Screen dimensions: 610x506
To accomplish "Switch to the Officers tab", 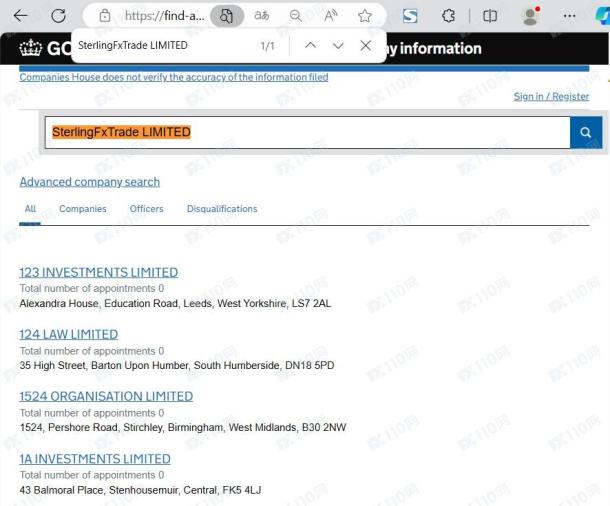I will click(x=147, y=209).
